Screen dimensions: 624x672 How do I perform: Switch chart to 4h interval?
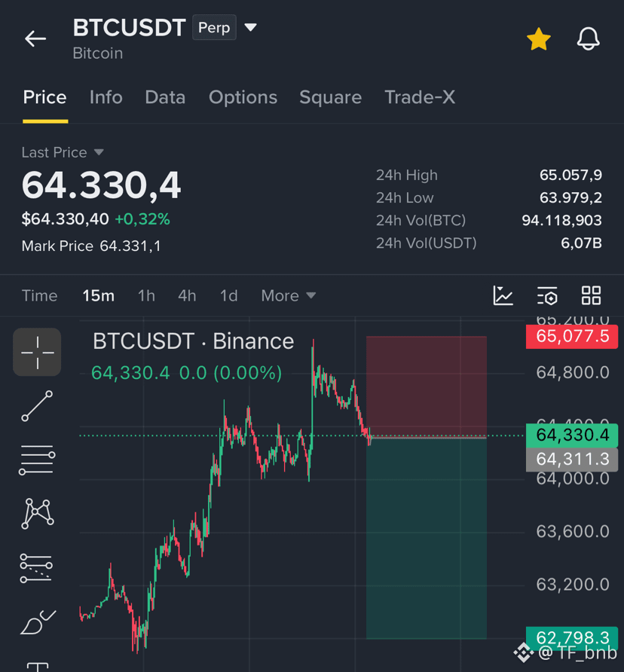tap(187, 296)
